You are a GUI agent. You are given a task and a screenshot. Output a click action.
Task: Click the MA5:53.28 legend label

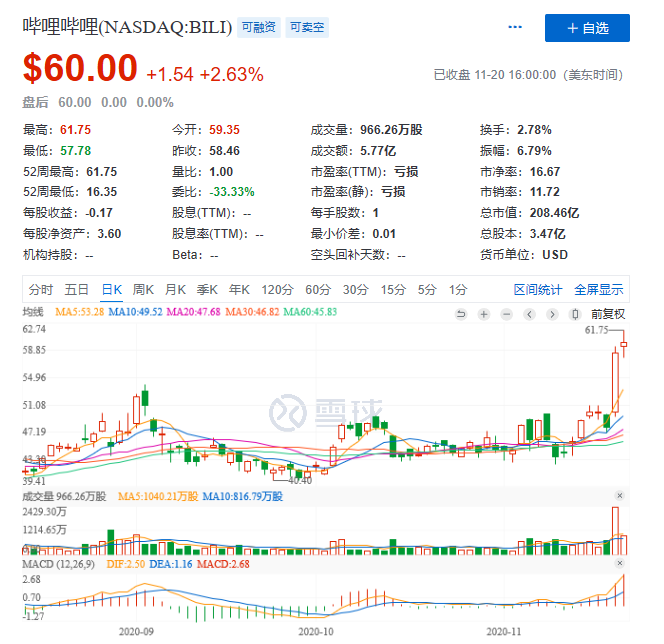80,312
